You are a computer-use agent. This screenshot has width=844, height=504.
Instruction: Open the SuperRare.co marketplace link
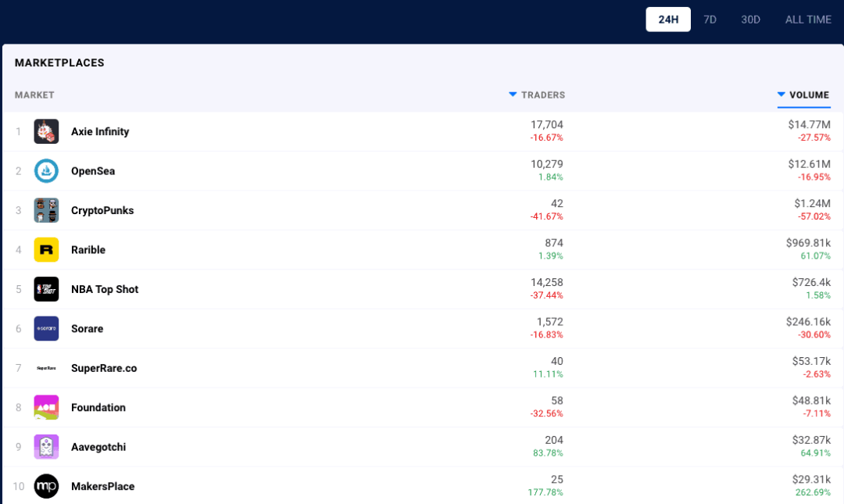pos(104,368)
